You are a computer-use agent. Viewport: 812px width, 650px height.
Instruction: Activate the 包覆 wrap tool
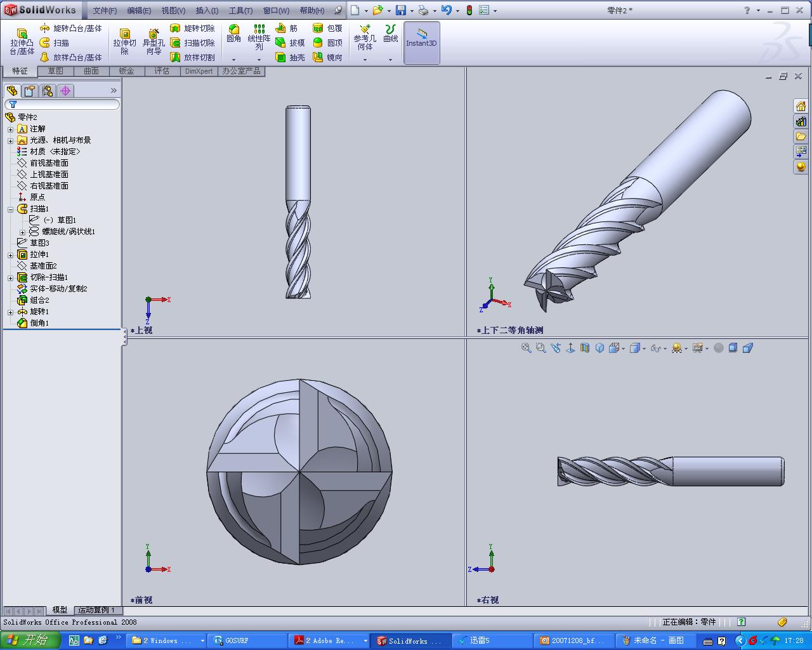tap(328, 29)
